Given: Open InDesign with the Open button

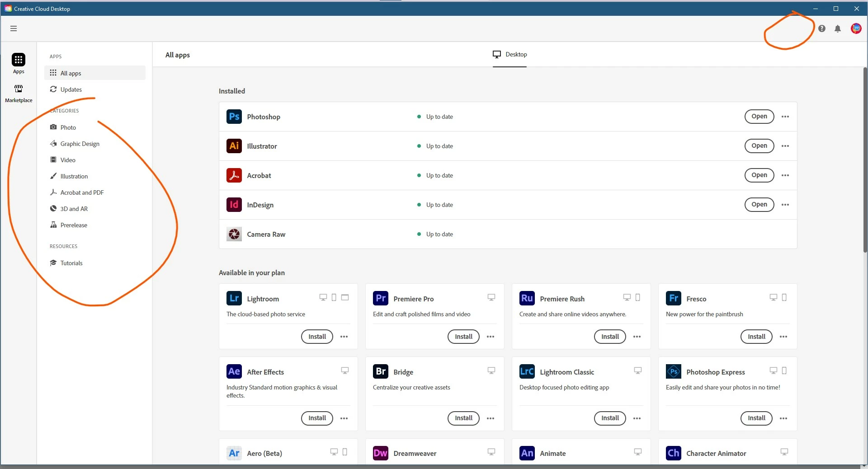Looking at the screenshot, I should coord(759,205).
